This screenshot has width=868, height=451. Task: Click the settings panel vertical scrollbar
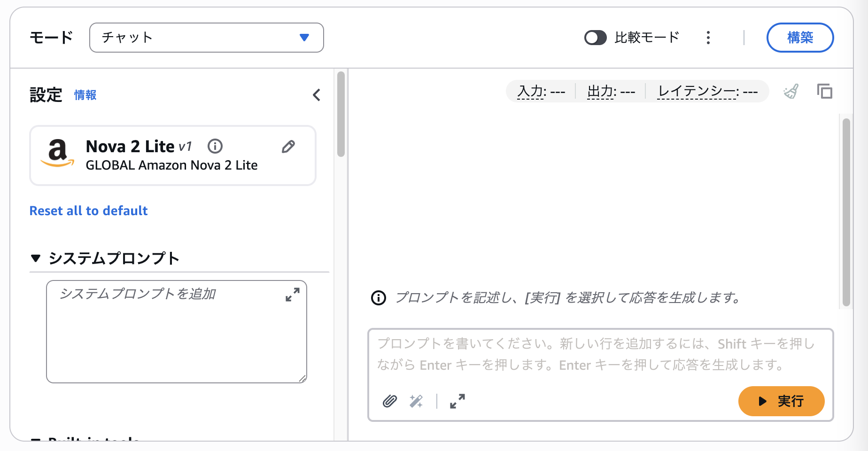pyautogui.click(x=341, y=114)
